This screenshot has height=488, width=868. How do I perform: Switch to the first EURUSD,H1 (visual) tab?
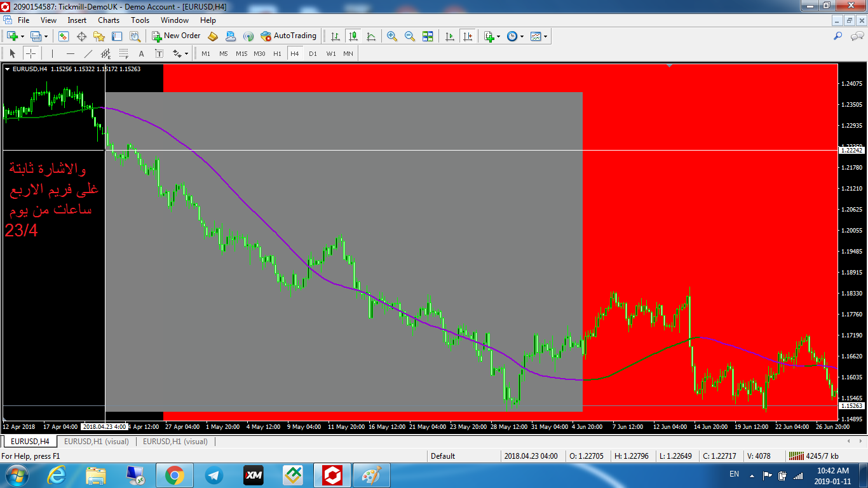[x=96, y=441]
